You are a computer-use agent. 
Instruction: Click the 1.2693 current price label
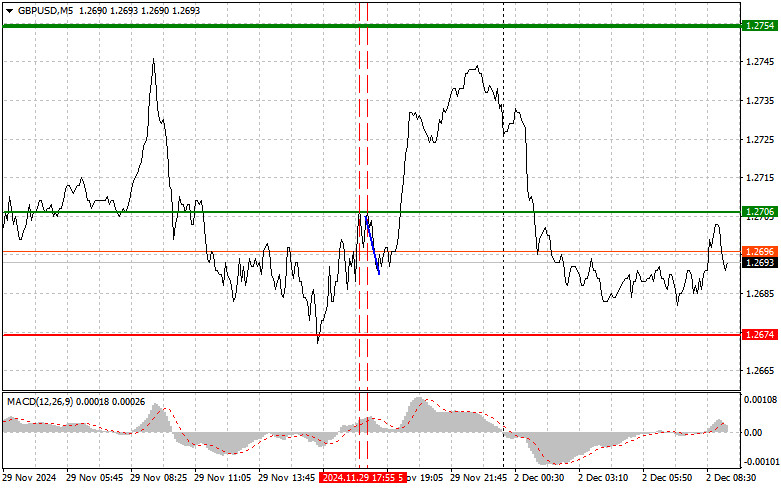point(759,262)
